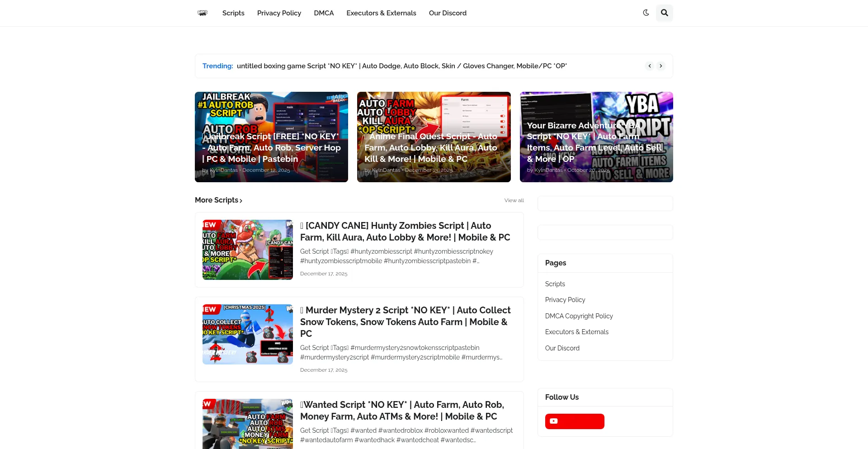Click the red YouTube follow button

pyautogui.click(x=574, y=421)
